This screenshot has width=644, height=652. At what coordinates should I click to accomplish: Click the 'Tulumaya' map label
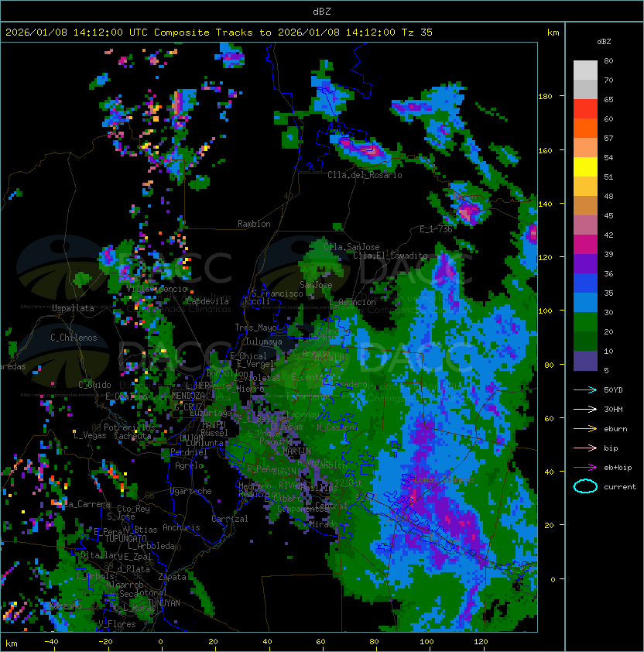click(x=264, y=341)
